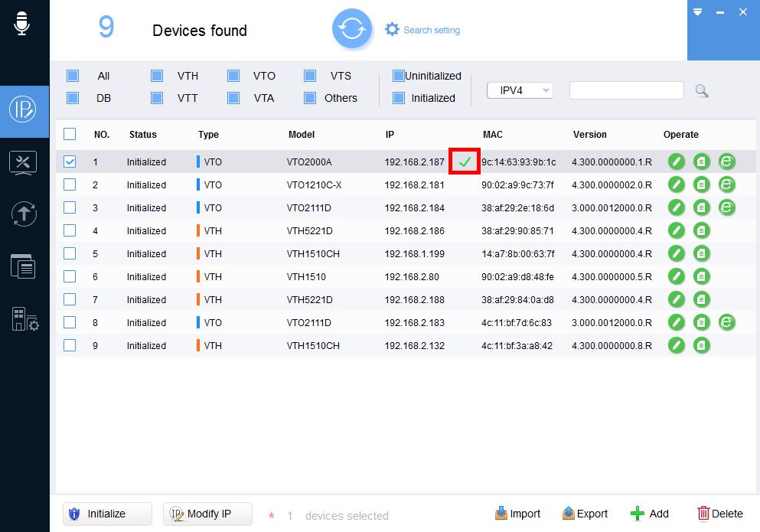Check device row 9 checkbox

coord(70,345)
